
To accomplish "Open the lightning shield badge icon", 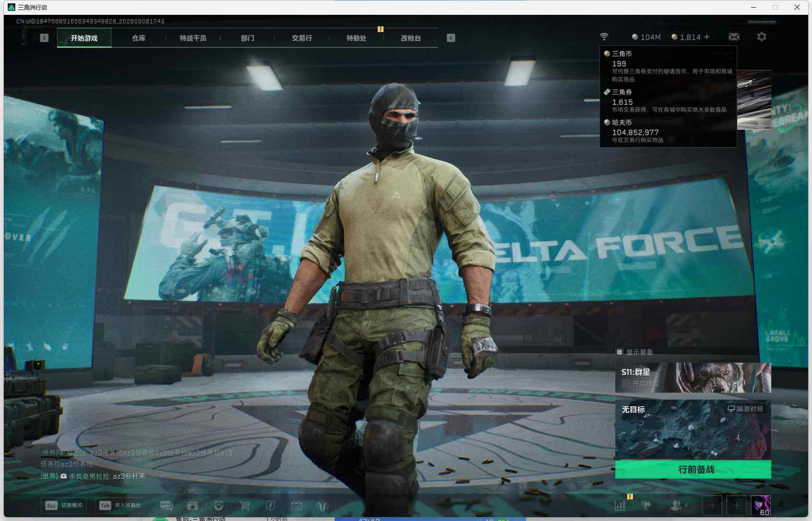I will tap(271, 506).
